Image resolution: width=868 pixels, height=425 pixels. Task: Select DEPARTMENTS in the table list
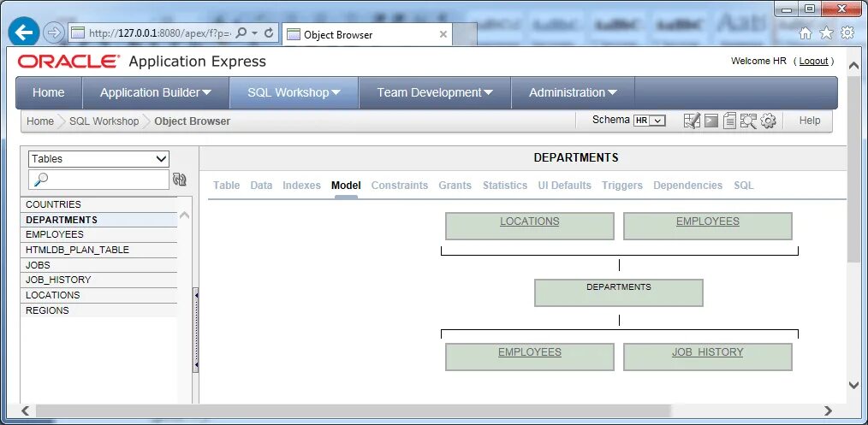pyautogui.click(x=99, y=220)
